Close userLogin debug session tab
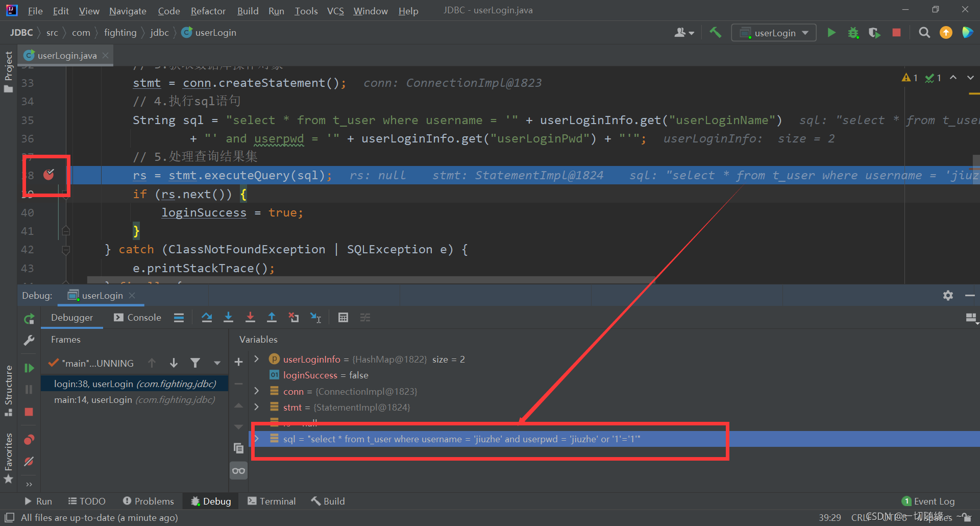 pos(132,296)
